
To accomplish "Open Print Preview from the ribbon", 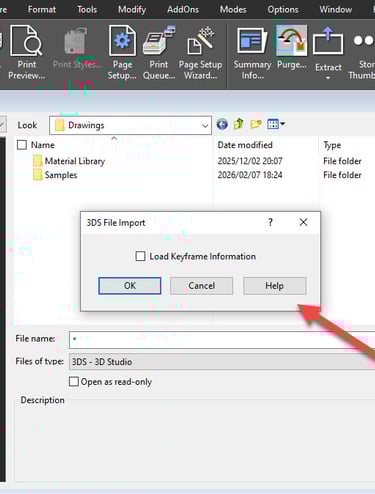I will coord(26,53).
